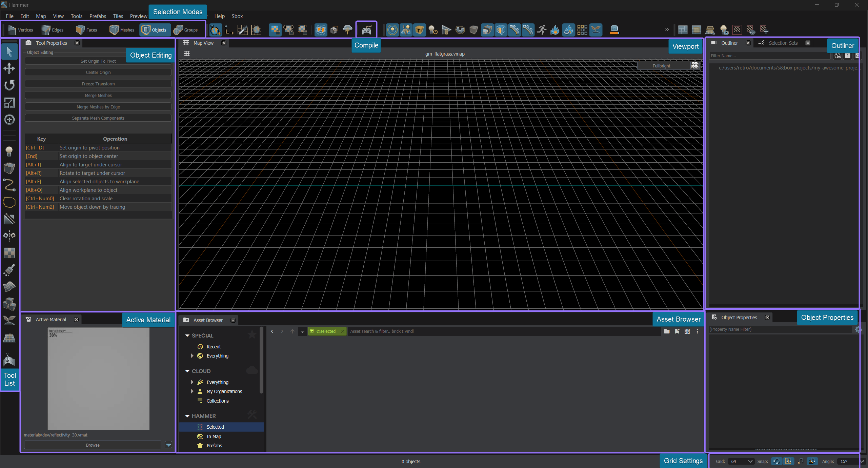The height and width of the screenshot is (468, 868).
Task: Toggle the third Snap magnet button
Action: [801, 461]
